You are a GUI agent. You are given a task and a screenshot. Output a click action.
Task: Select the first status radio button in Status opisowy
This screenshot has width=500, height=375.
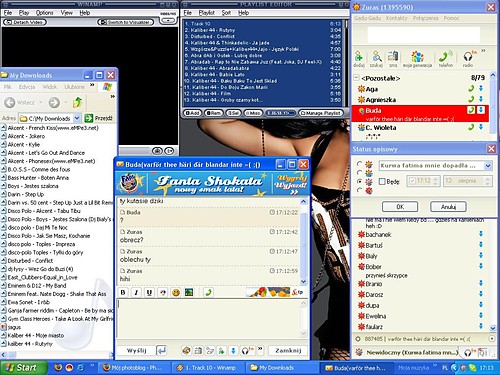click(359, 164)
